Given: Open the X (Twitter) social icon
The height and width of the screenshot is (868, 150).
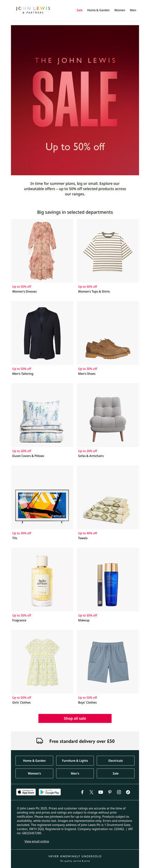Looking at the screenshot, I should 91,792.
